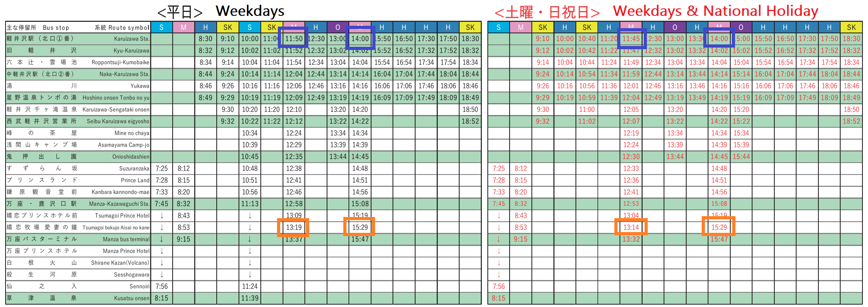Select the orange-boxed 15:29 weekday time
868x307 pixels.
(x=360, y=227)
